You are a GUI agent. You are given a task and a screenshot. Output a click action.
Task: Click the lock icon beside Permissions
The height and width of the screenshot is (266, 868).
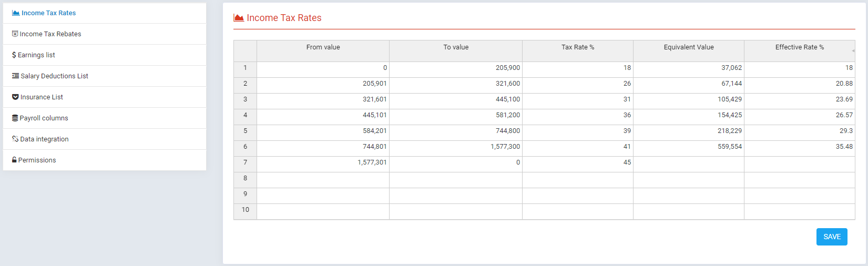point(14,160)
